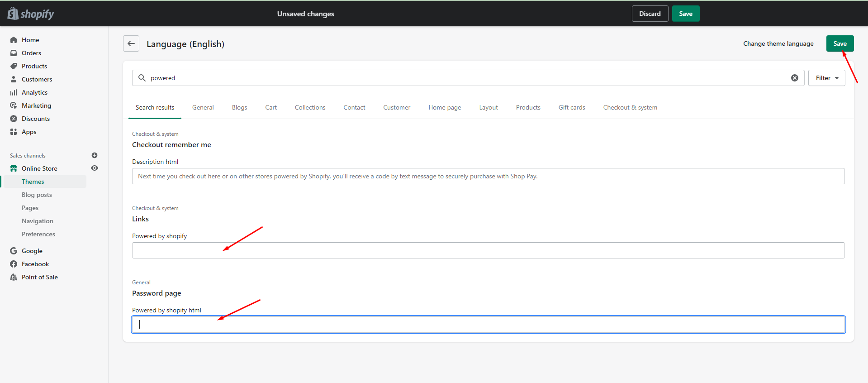Open the Home page tab
The width and height of the screenshot is (868, 383).
point(445,107)
